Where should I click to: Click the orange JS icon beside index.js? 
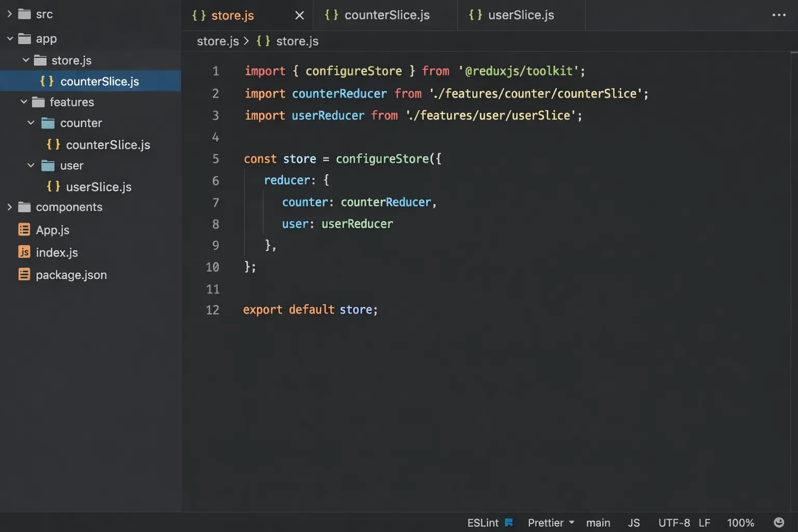[x=24, y=252]
